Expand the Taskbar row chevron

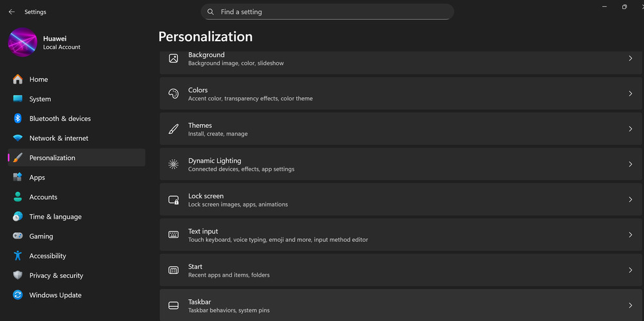[630, 306]
